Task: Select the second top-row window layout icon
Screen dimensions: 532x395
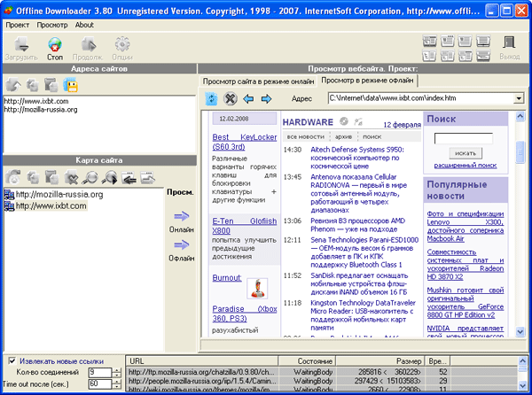Action: (447, 41)
